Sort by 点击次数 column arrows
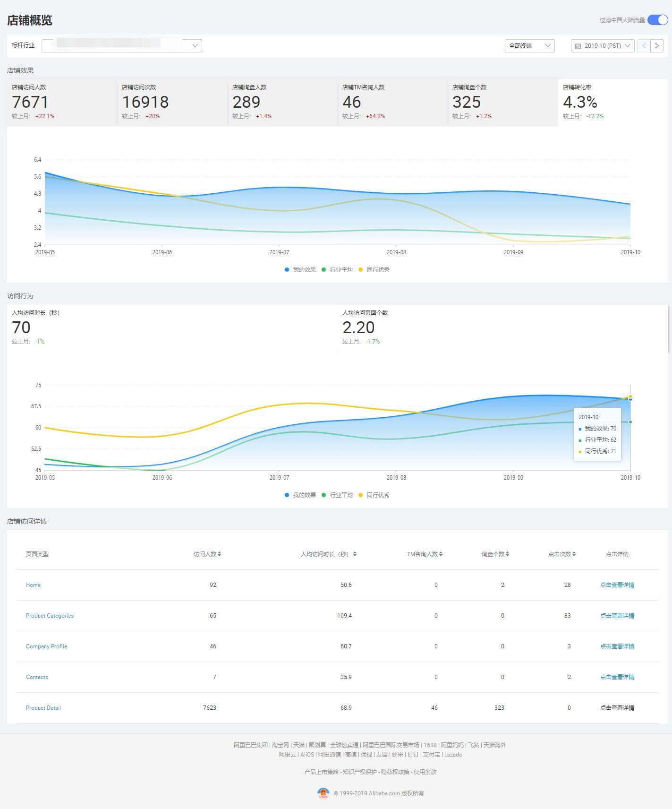This screenshot has height=809, width=672. (x=574, y=554)
